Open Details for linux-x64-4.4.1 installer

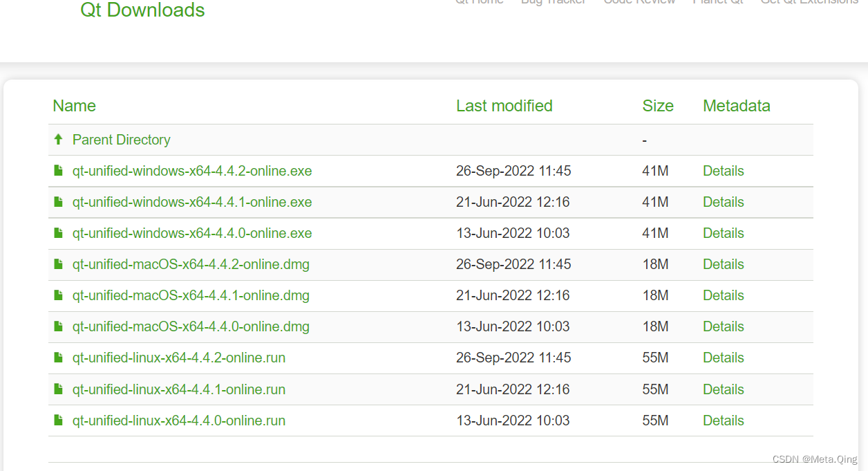724,389
